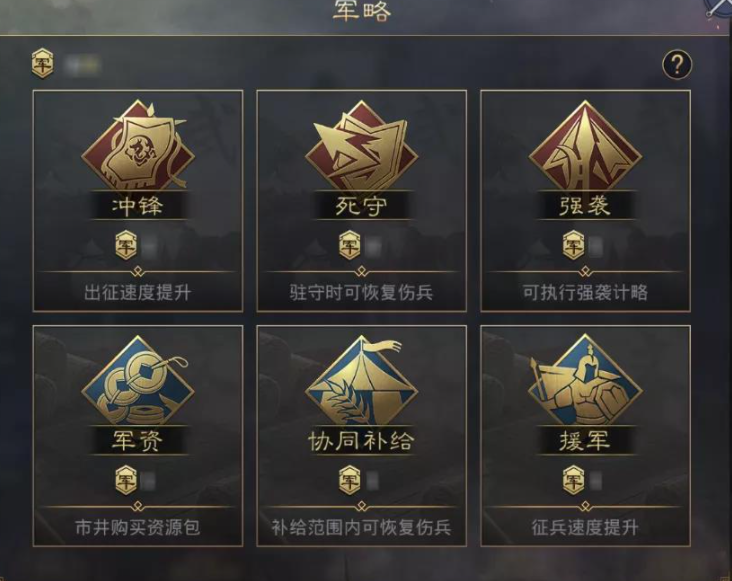Click the 军 cost badge under 死守

tap(350, 245)
